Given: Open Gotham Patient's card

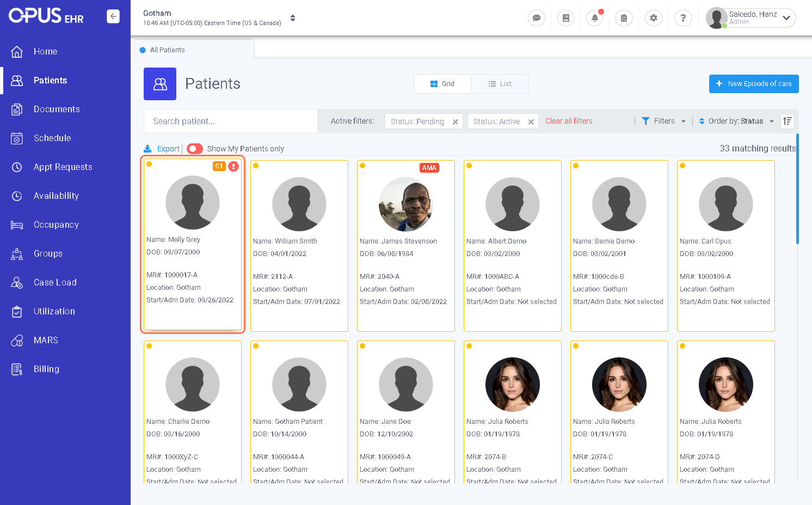Looking at the screenshot, I should pyautogui.click(x=299, y=412).
